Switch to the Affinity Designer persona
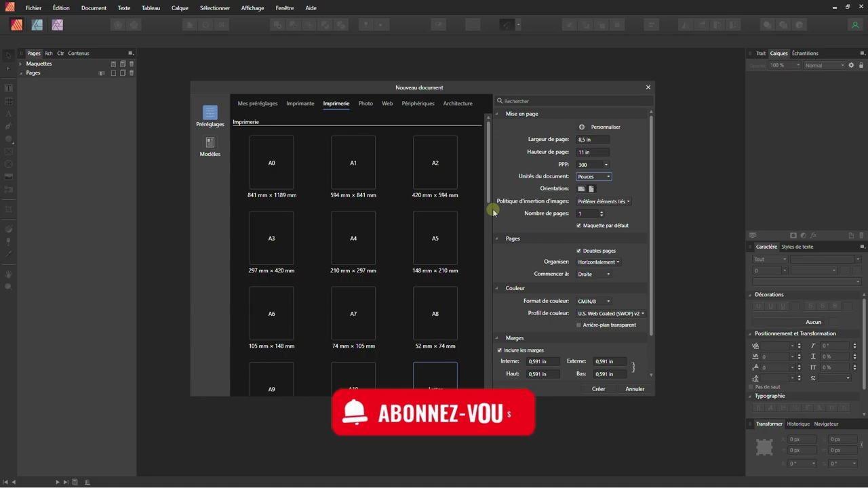The height and width of the screenshot is (488, 868). (37, 25)
